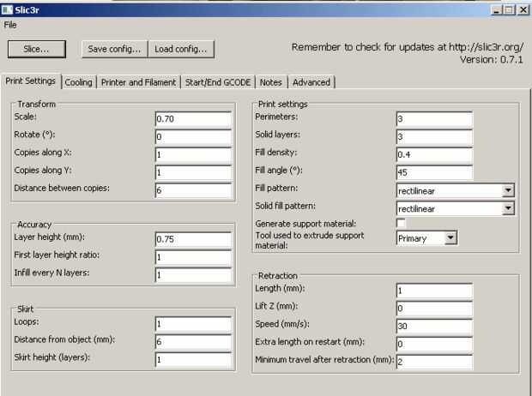Click the Solid layers input field
The height and width of the screenshot is (396, 532).
[x=434, y=137]
